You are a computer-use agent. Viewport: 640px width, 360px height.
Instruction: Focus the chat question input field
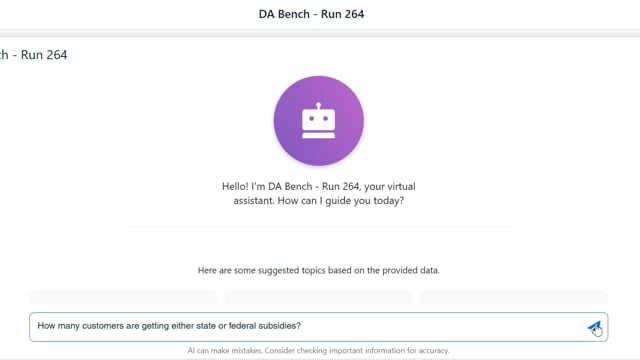[318, 327]
